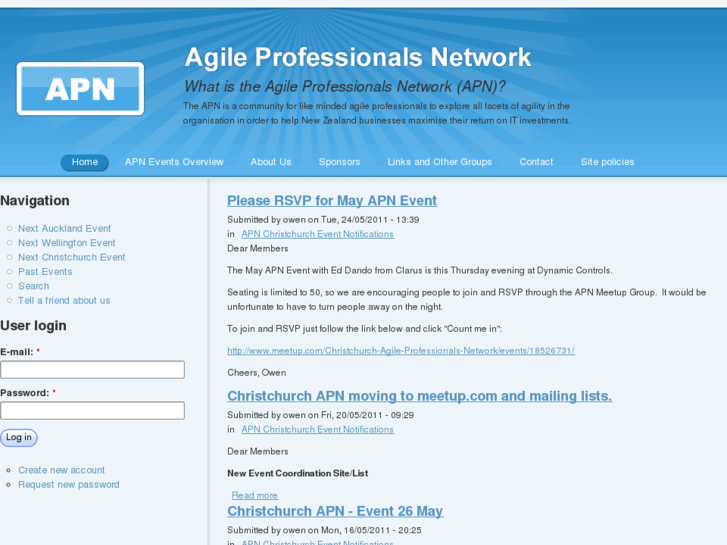Click 'Submitted by owen on Fri, 20/05/2011 - 09:29'

click(320, 415)
